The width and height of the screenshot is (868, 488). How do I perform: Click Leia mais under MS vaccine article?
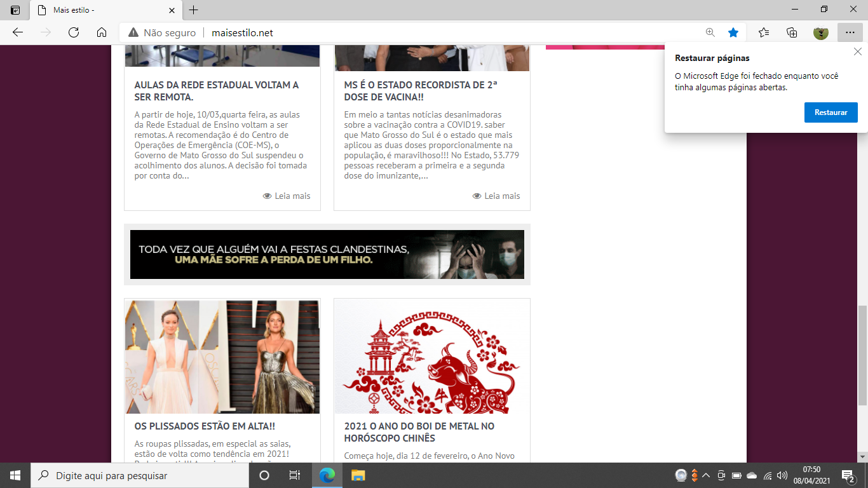pos(496,196)
